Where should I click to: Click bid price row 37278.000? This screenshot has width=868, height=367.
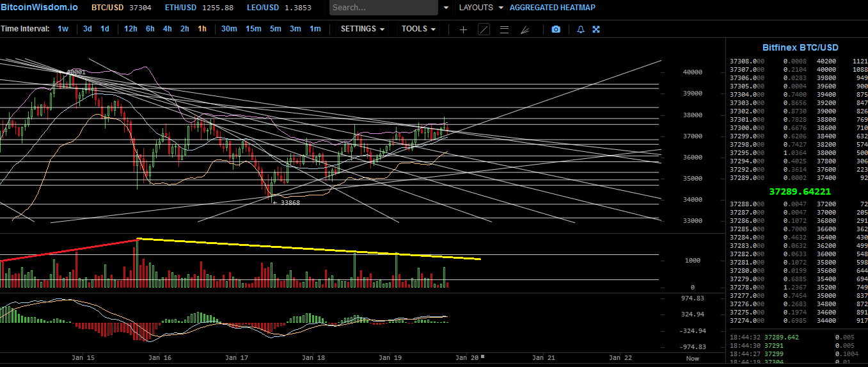(x=798, y=287)
